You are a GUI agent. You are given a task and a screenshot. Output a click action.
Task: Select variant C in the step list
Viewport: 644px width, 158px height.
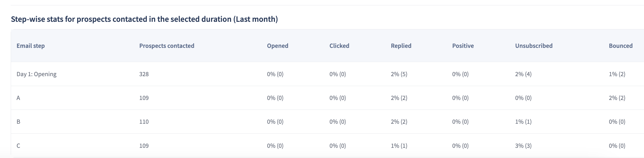(18, 146)
